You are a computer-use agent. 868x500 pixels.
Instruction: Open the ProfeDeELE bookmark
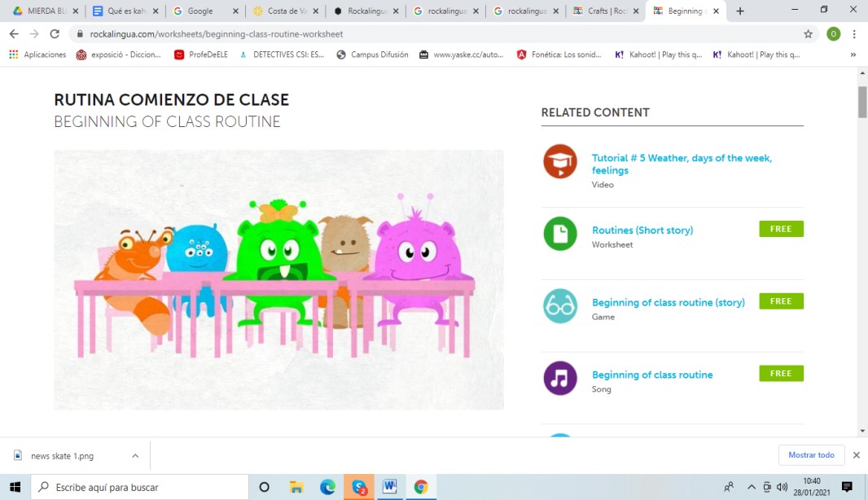pyautogui.click(x=201, y=55)
